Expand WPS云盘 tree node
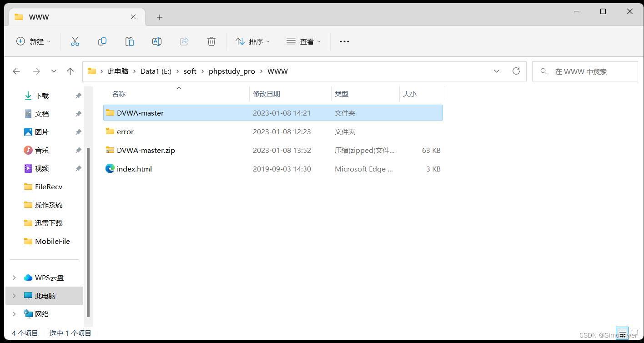Screen dimensions: 644x343 [x=14, y=277]
